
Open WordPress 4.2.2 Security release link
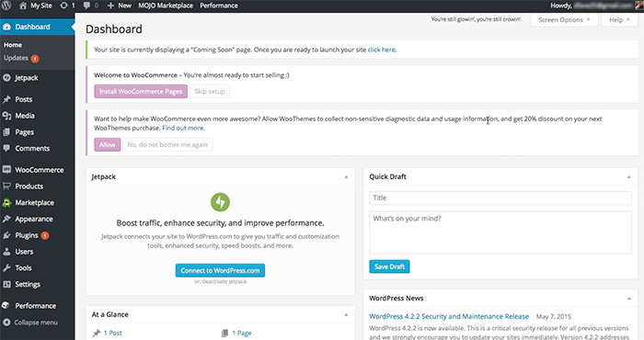[x=449, y=317]
